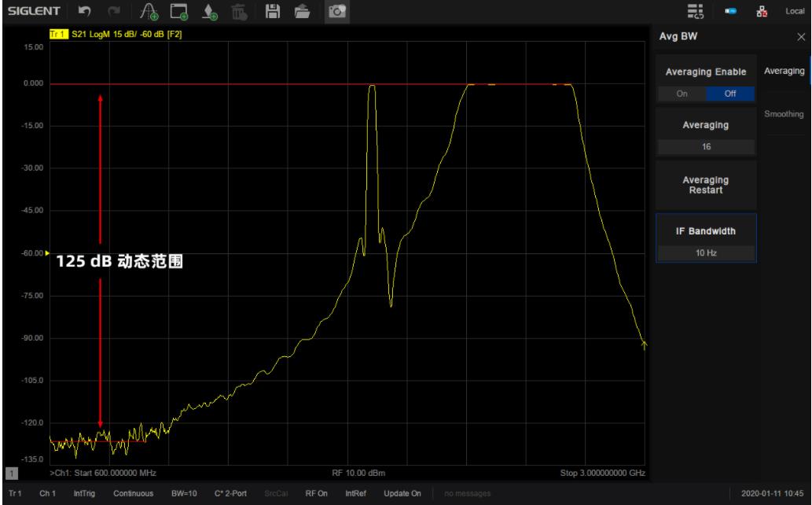Click the camera screenshot icon
Viewport: 812px width, 505px height.
(x=336, y=12)
